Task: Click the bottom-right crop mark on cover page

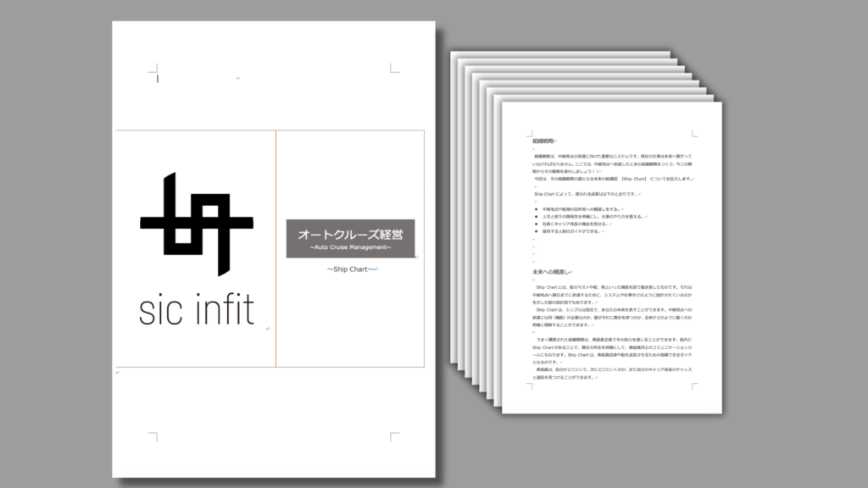Action: 394,436
